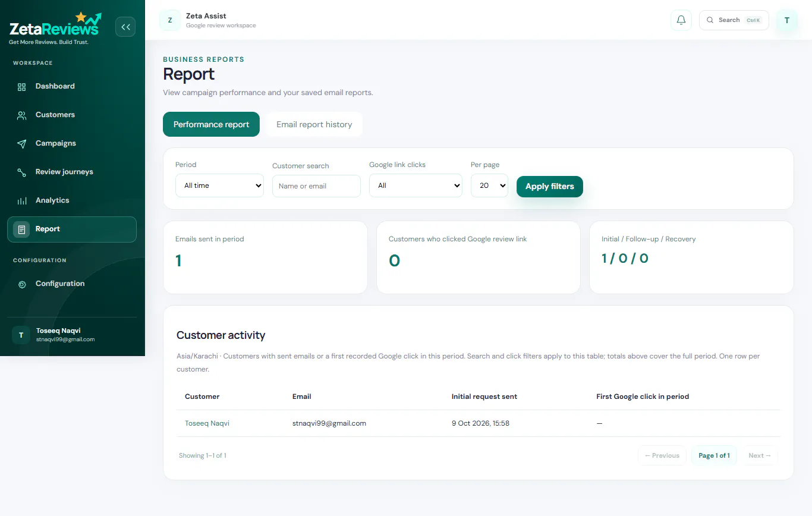The height and width of the screenshot is (516, 812).
Task: Click the Search Ctrl K box
Action: pos(734,20)
